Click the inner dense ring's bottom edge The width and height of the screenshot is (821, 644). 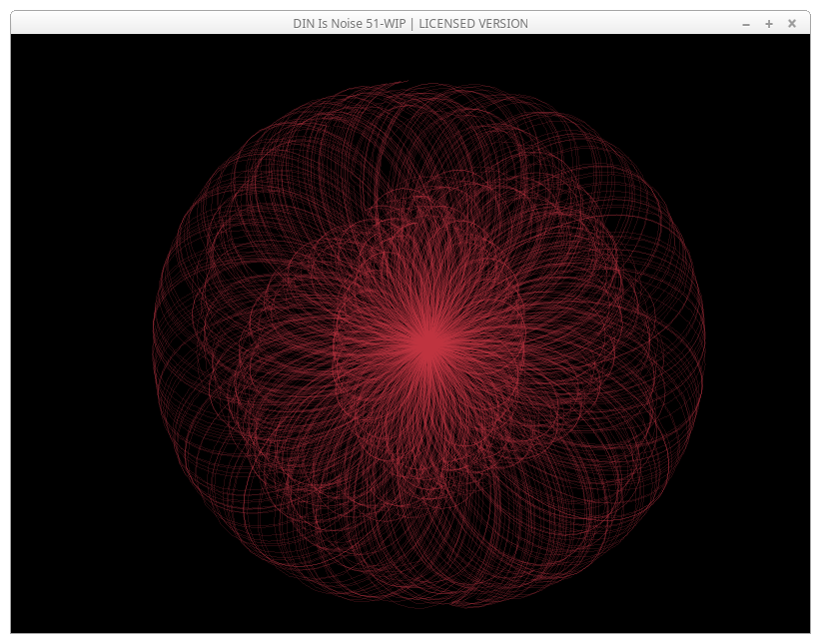point(428,437)
